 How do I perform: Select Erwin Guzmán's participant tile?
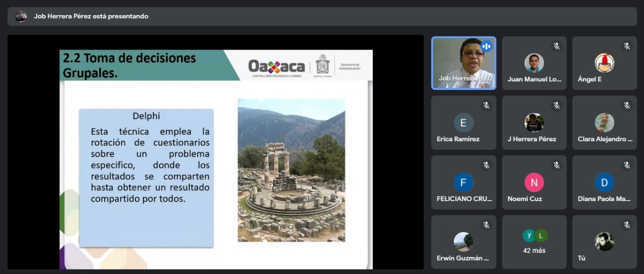pyautogui.click(x=463, y=242)
